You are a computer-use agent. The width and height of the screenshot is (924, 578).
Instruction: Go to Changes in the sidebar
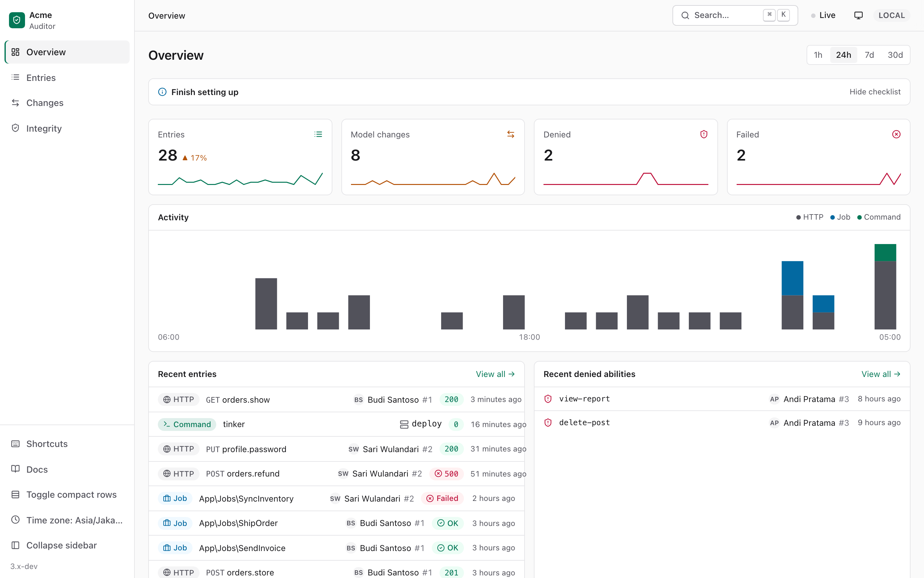tap(67, 103)
